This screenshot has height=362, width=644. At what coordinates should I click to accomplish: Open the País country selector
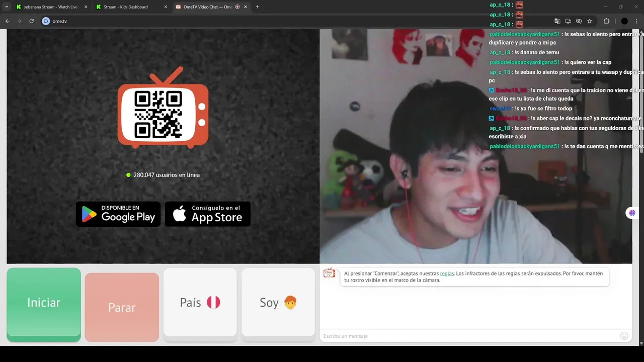point(200,303)
